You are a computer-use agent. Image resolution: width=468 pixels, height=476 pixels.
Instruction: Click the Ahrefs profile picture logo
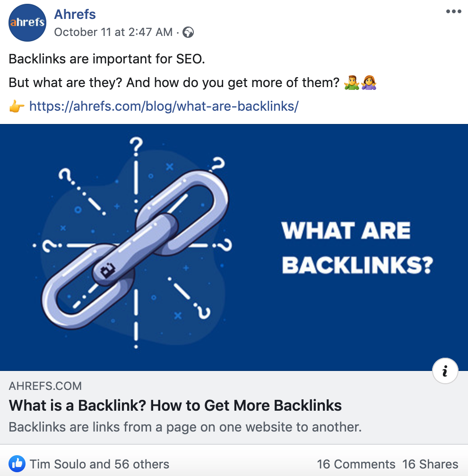pyautogui.click(x=27, y=23)
